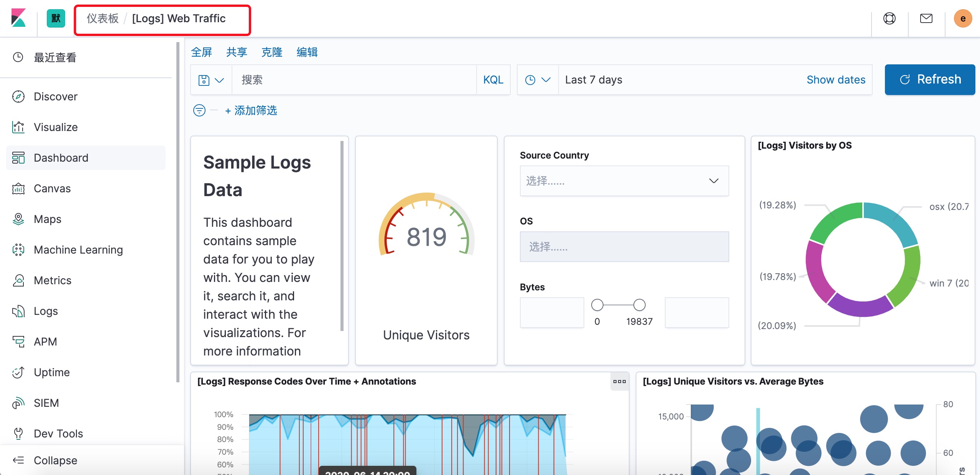
Task: Open the user avatar menu
Action: pyautogui.click(x=963, y=18)
